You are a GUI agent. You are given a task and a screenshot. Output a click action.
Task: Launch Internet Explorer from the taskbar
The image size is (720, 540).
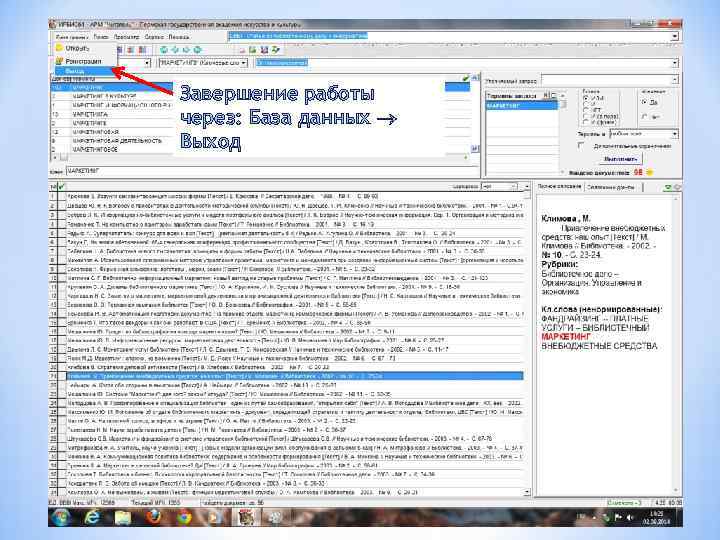pos(92,518)
